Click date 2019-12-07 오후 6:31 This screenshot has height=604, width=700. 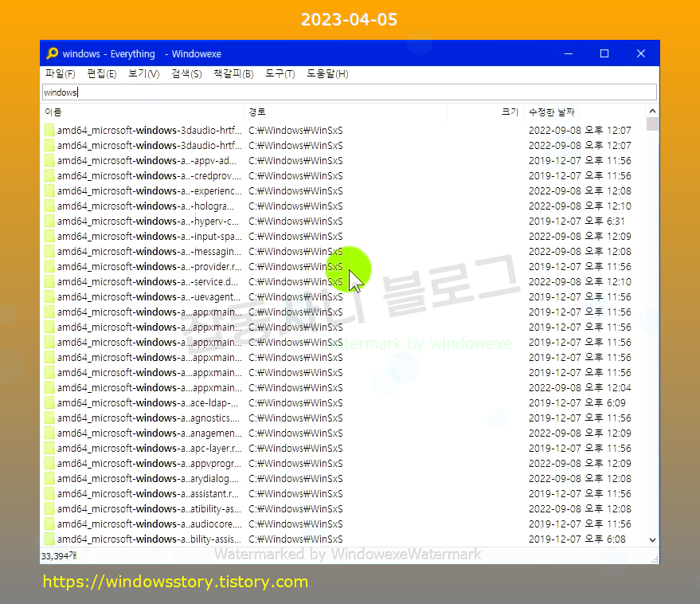tap(577, 222)
